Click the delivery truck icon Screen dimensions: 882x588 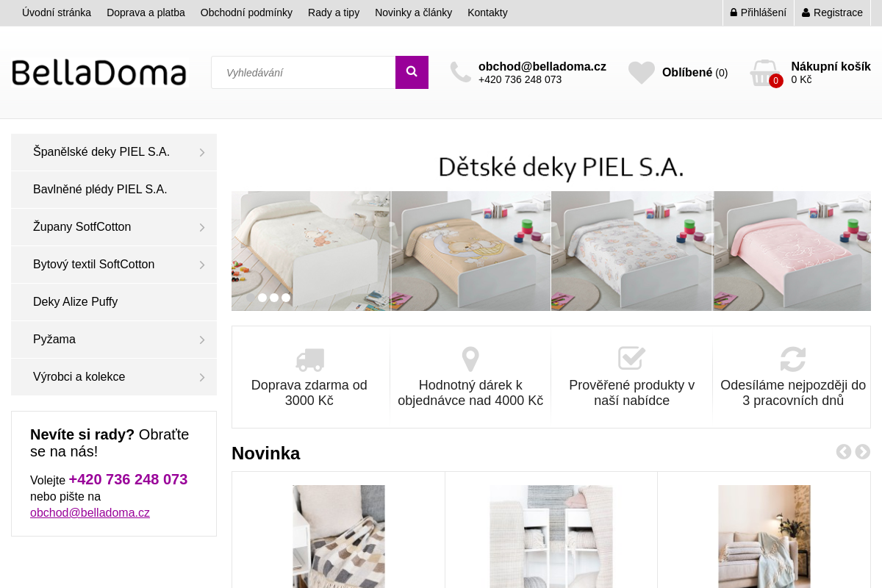tap(309, 359)
